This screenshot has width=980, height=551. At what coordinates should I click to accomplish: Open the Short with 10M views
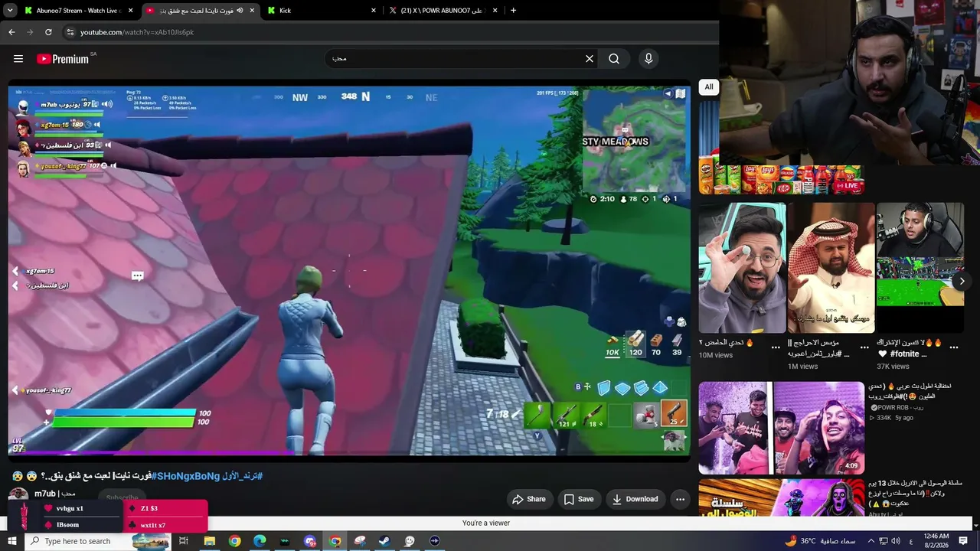743,268
